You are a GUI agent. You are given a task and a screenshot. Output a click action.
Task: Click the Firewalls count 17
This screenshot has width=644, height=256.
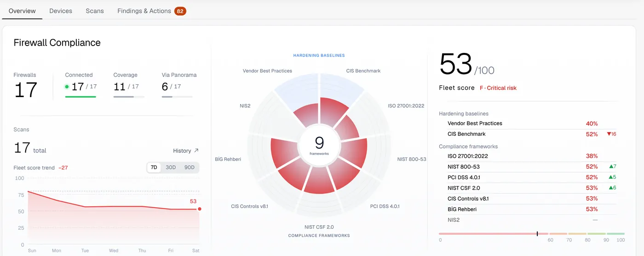[x=26, y=90]
